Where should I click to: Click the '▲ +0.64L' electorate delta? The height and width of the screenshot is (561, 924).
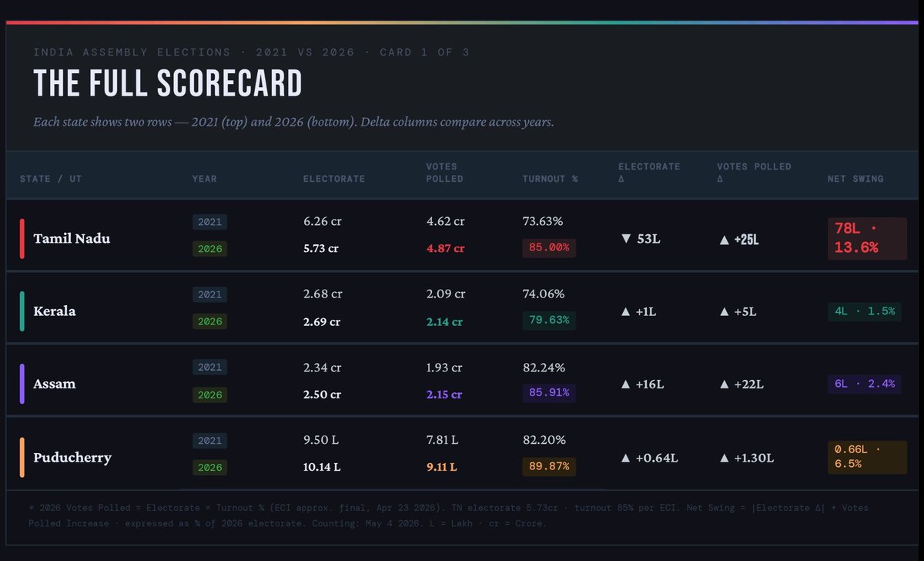(649, 458)
